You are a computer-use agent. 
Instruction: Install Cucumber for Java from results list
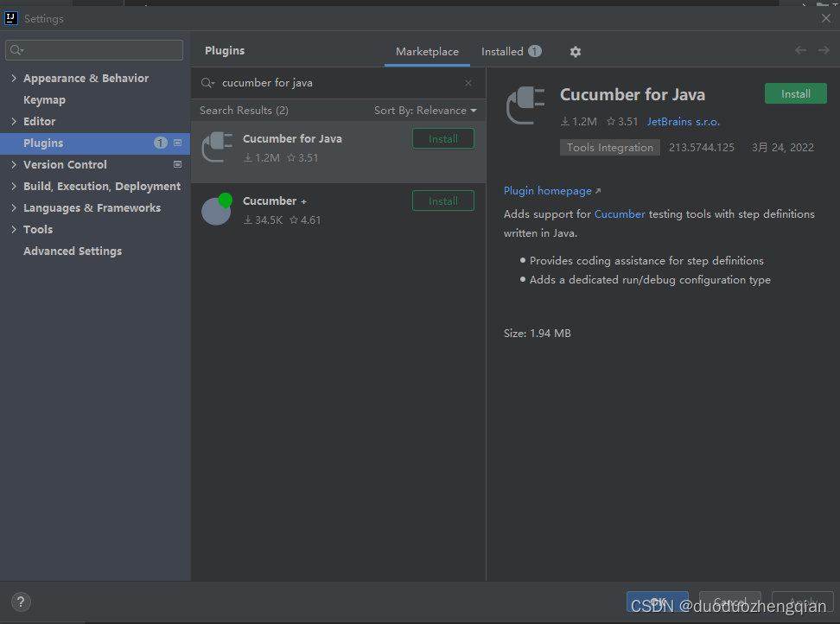[443, 139]
